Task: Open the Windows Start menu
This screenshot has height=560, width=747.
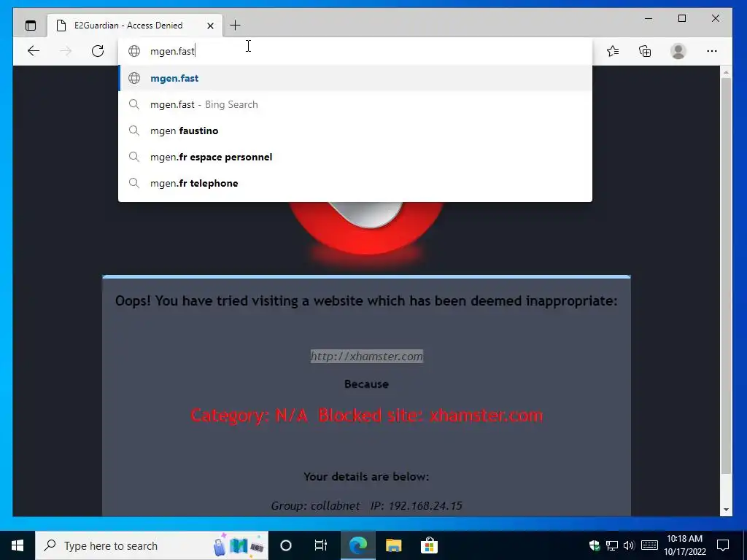Action: [18, 545]
